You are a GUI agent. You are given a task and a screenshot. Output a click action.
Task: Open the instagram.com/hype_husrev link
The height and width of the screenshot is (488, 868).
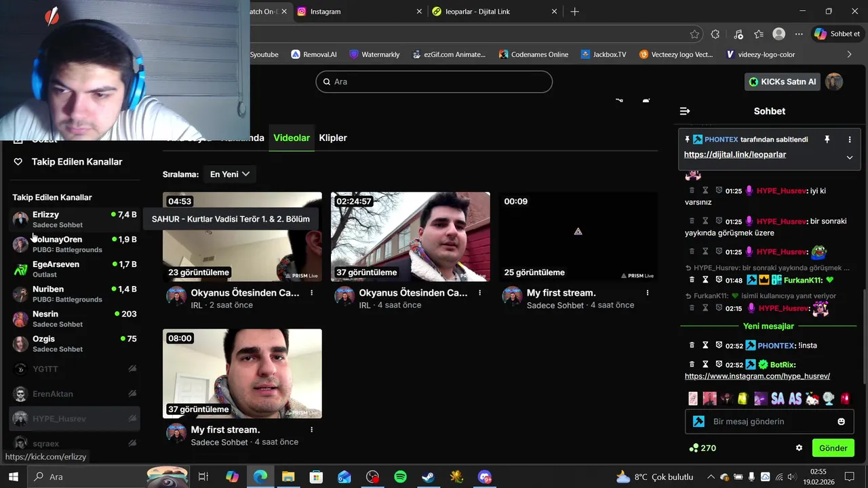coord(757,376)
